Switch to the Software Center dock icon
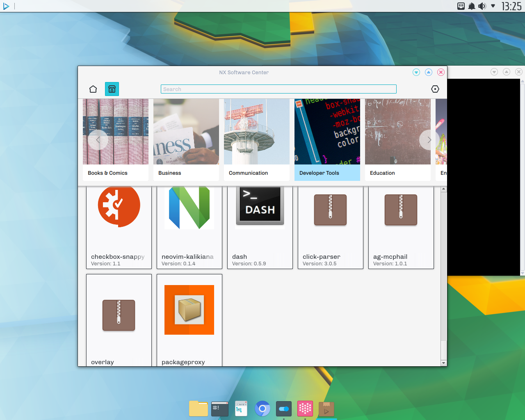525x420 pixels. (x=326, y=409)
